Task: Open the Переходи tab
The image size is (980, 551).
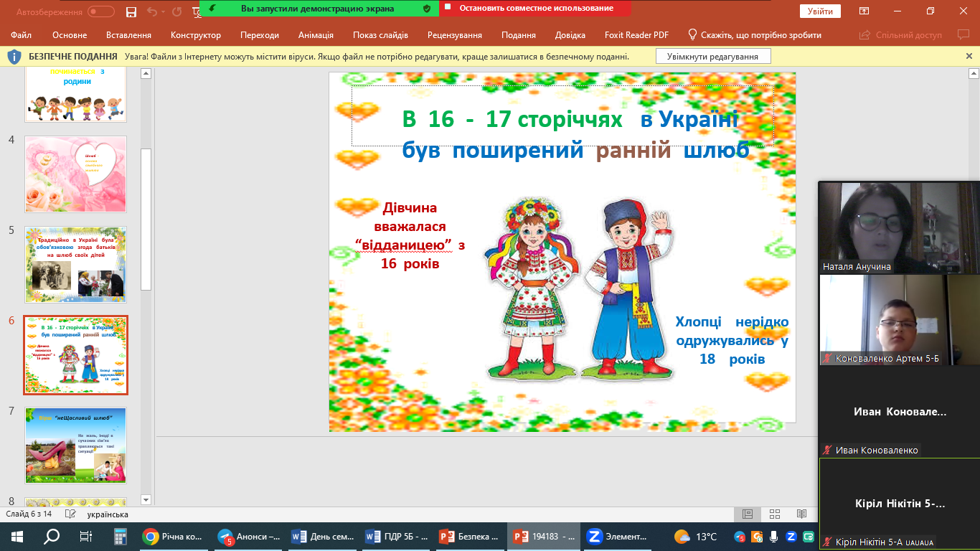Action: coord(260,35)
